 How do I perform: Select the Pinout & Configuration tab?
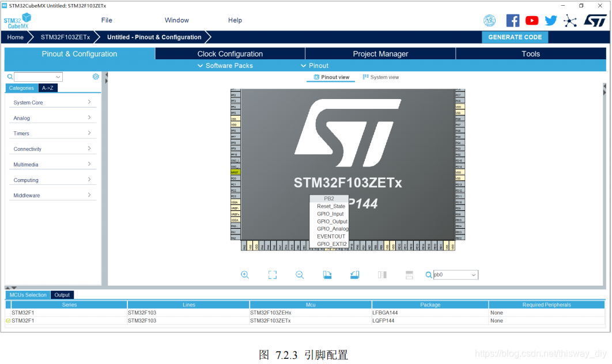pos(80,54)
